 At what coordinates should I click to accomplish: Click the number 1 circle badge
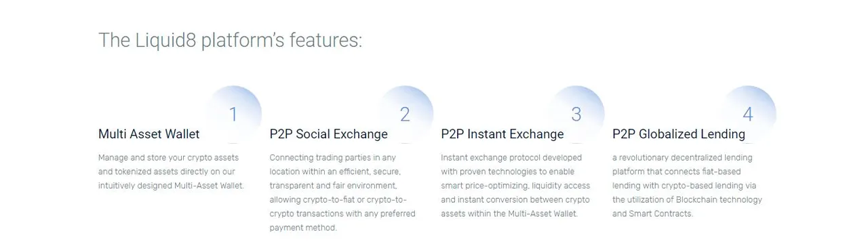(x=233, y=114)
